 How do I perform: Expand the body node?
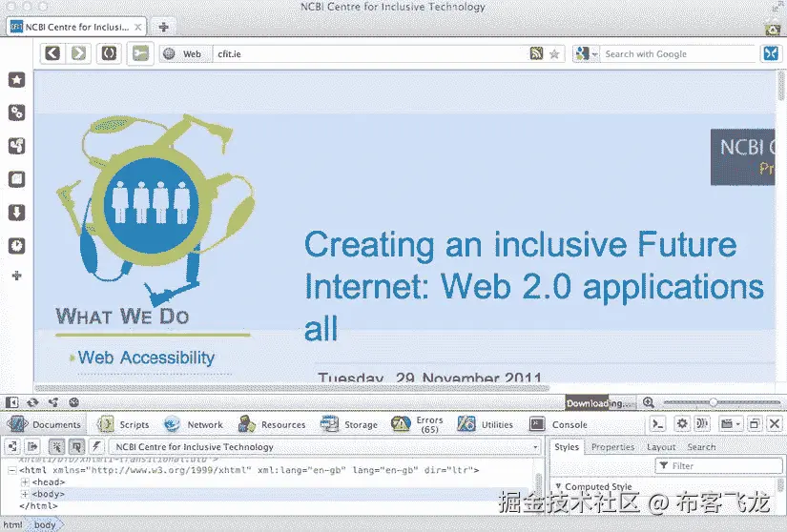[x=25, y=495]
